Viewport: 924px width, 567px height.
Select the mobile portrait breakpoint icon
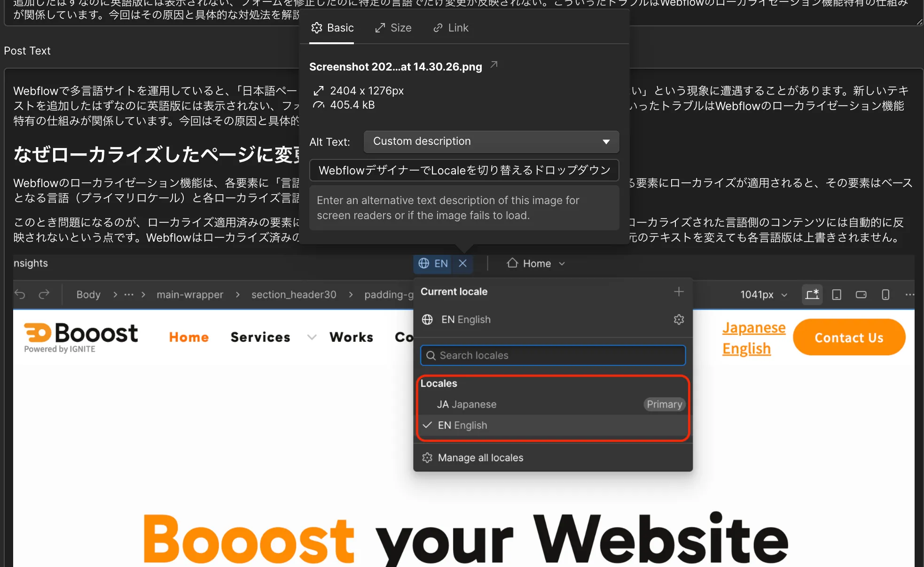pyautogui.click(x=885, y=295)
